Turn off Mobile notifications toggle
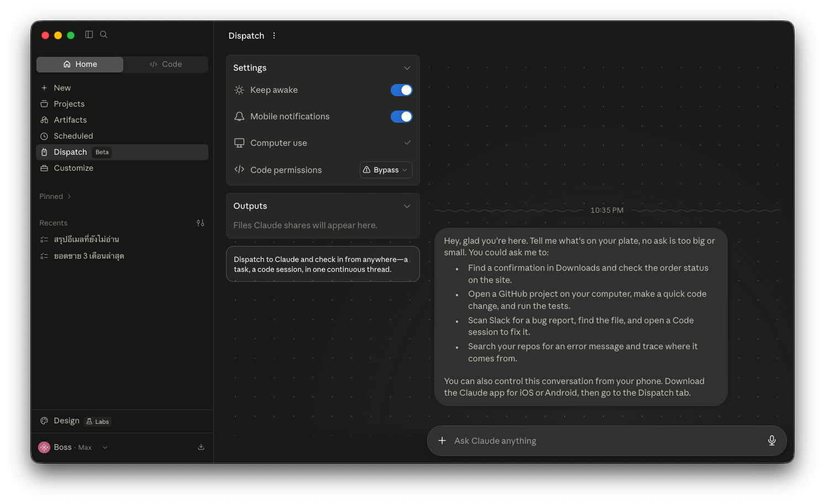The image size is (825, 504). pos(402,117)
